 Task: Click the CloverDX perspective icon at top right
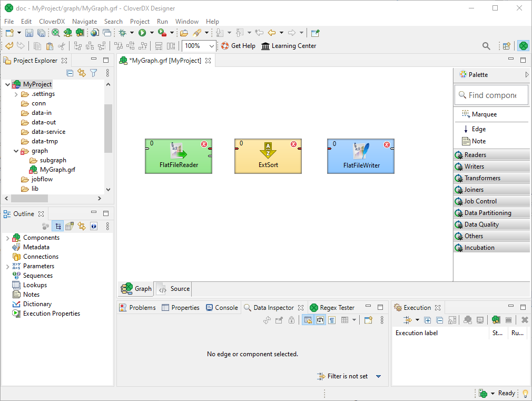[x=523, y=46]
